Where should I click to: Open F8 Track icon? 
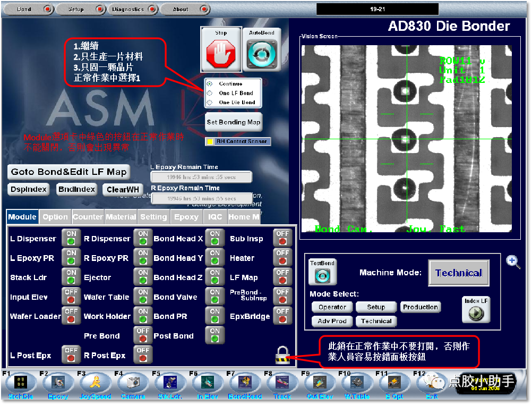pos(282,383)
